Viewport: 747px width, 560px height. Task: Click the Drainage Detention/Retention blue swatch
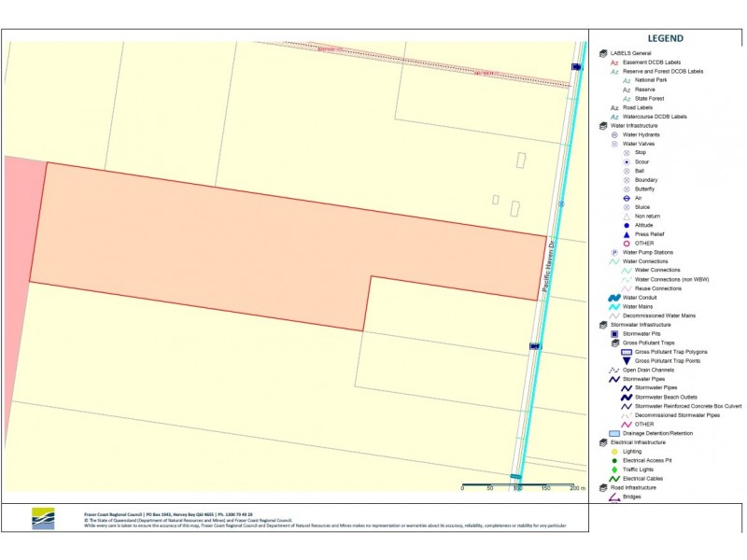(614, 433)
